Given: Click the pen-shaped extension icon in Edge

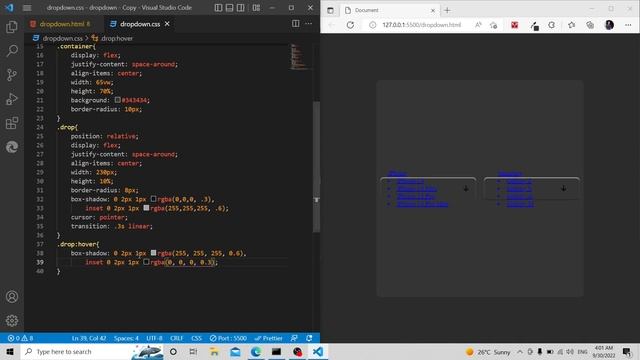Looking at the screenshot, I should click(534, 25).
